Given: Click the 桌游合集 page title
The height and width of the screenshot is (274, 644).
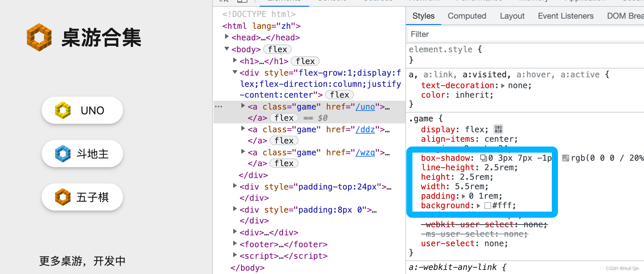Looking at the screenshot, I should [101, 37].
